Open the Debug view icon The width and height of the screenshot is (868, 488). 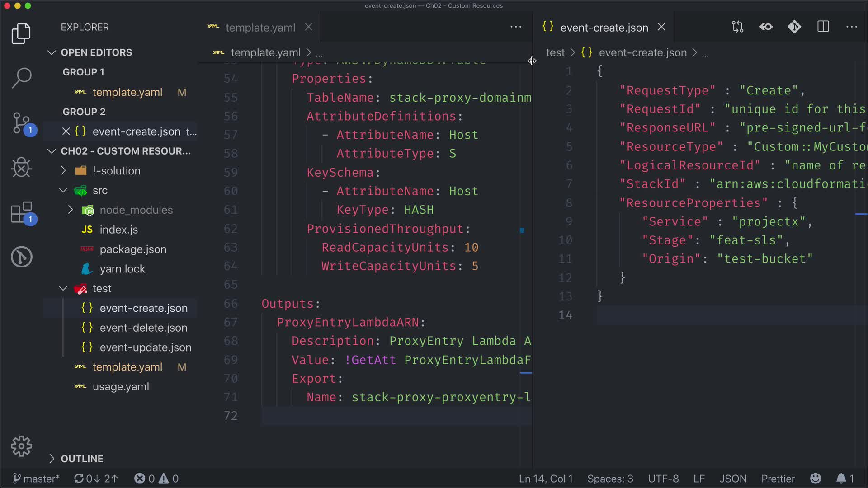click(x=21, y=168)
